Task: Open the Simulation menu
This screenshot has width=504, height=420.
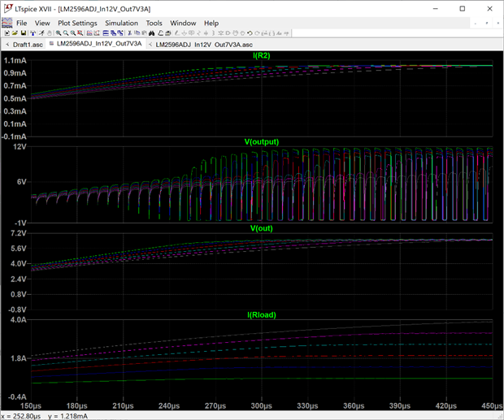Action: [121, 23]
